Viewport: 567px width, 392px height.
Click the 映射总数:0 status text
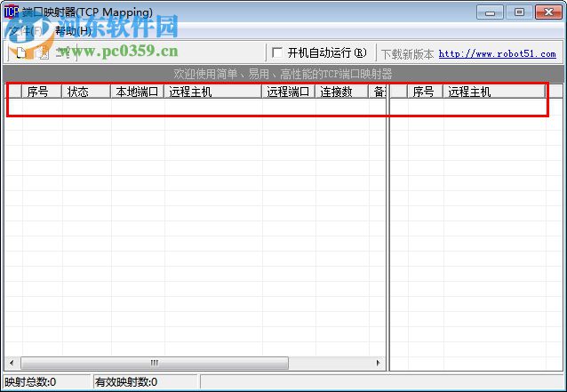[x=30, y=382]
